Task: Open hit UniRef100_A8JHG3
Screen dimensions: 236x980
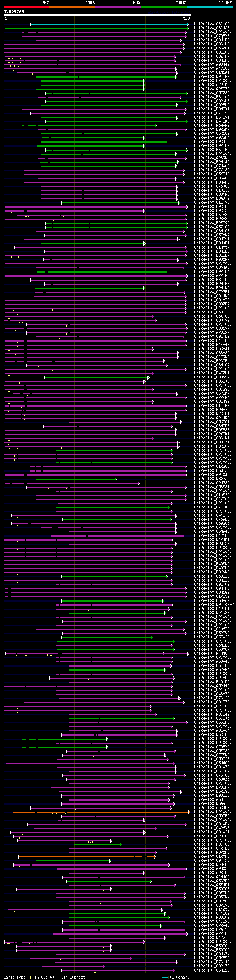Action: [212, 844]
